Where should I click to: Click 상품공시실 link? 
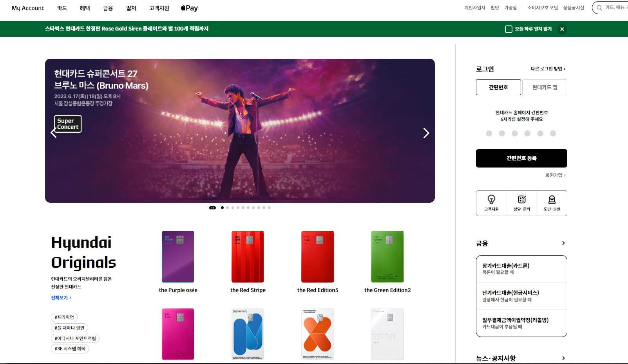(574, 8)
